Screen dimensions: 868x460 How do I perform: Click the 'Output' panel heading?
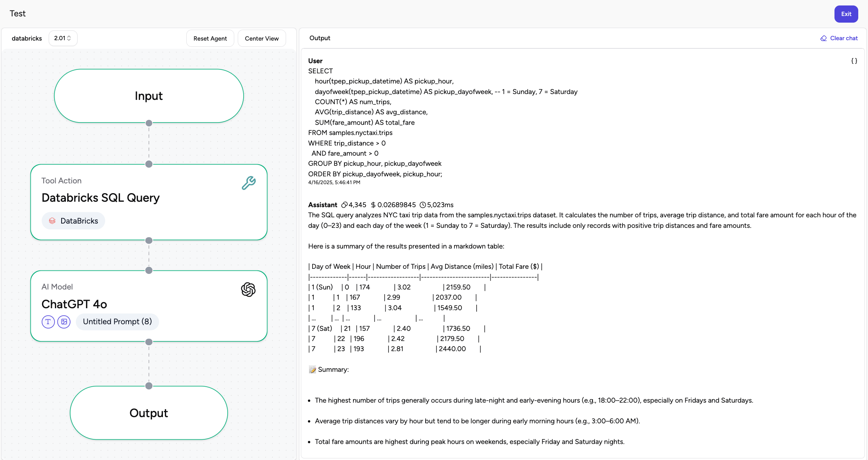(x=320, y=38)
